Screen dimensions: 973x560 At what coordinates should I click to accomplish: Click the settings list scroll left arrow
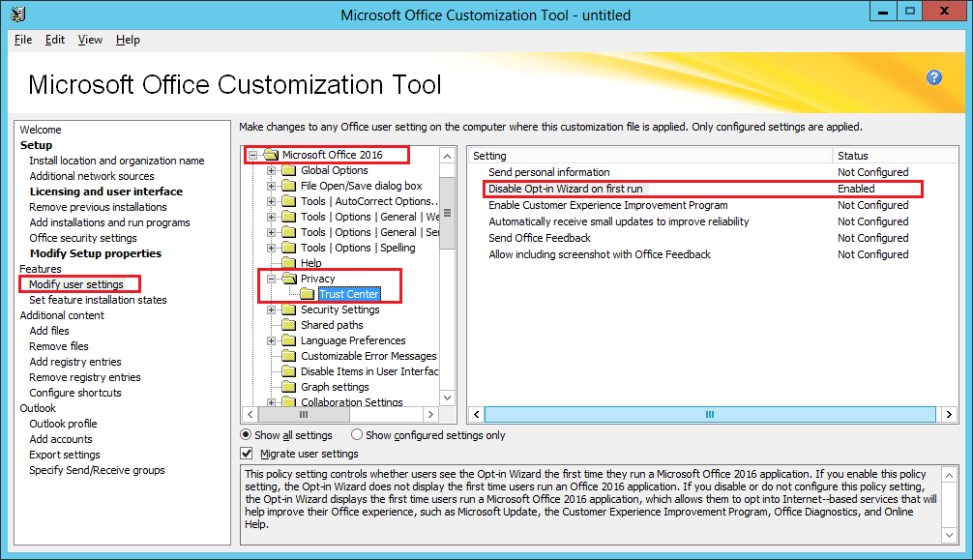(477, 414)
